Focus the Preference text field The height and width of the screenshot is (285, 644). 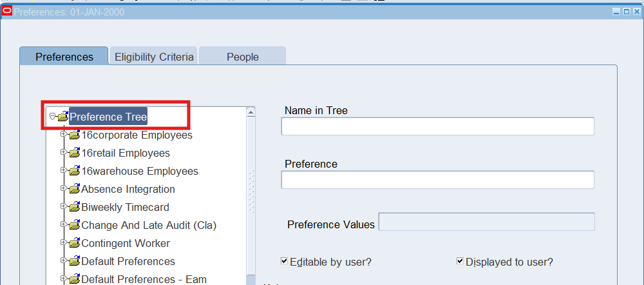(437, 180)
